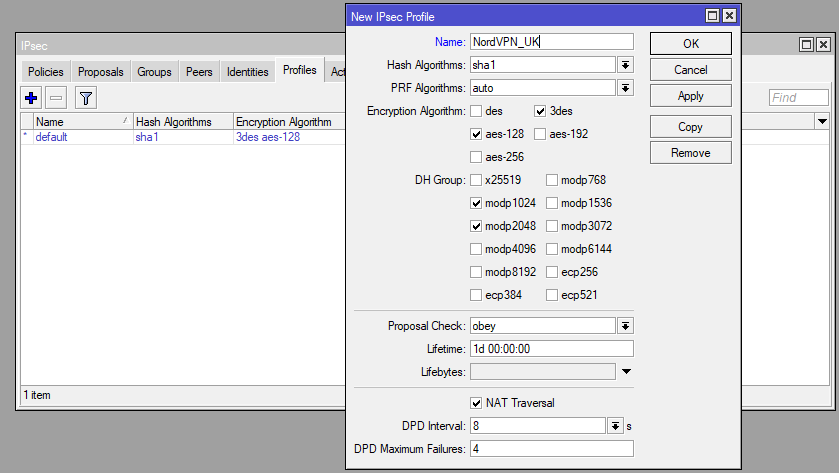Add a new IPsec profile with plus icon

[x=31, y=98]
